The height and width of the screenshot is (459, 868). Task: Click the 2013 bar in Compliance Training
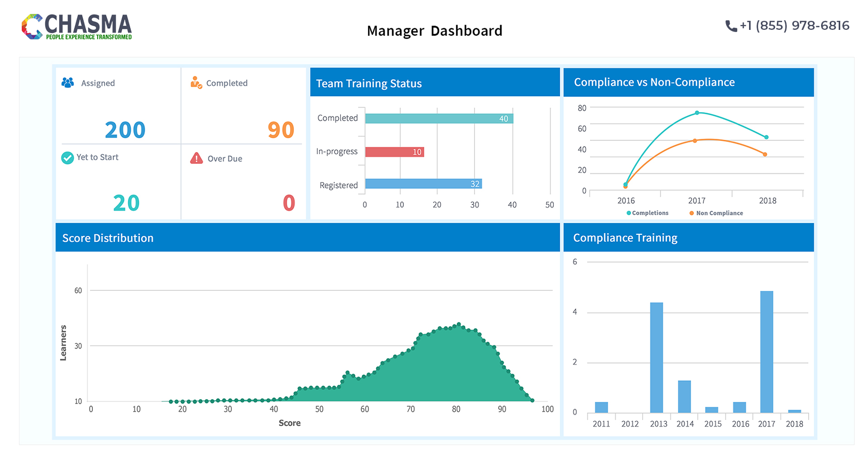[656, 357]
